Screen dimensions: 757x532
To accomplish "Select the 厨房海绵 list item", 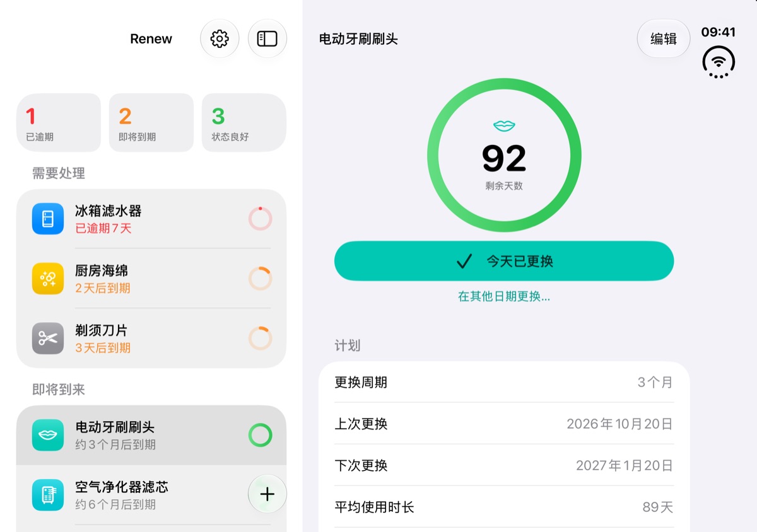I will [151, 279].
